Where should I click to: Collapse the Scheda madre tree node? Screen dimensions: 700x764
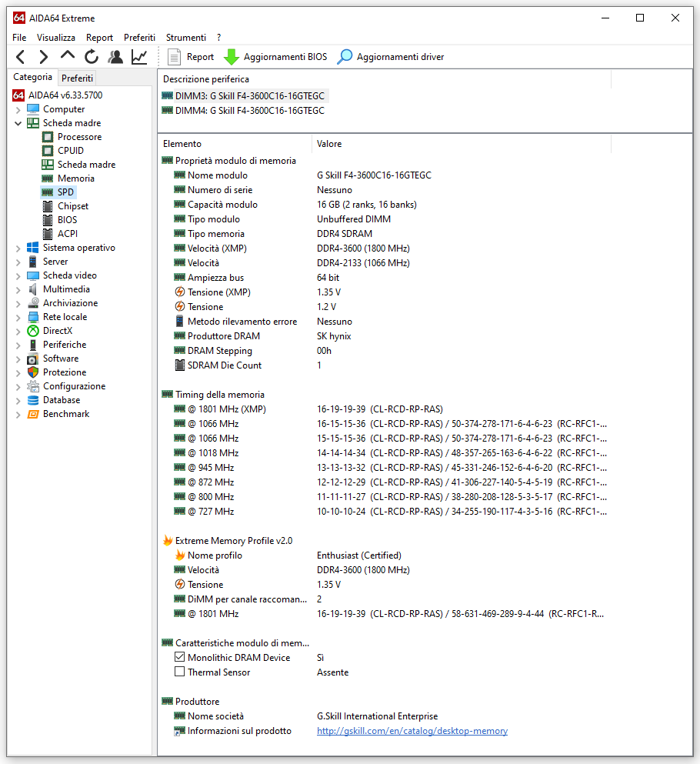coord(18,123)
